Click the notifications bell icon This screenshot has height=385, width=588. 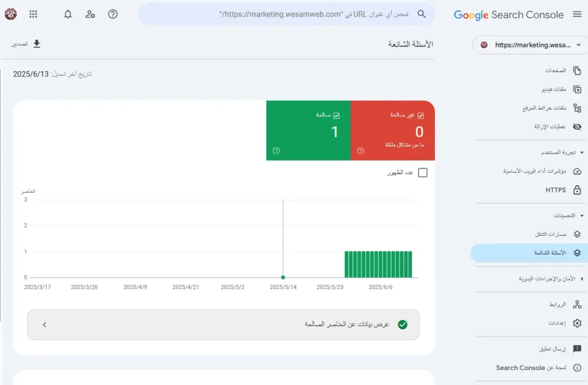pos(67,14)
